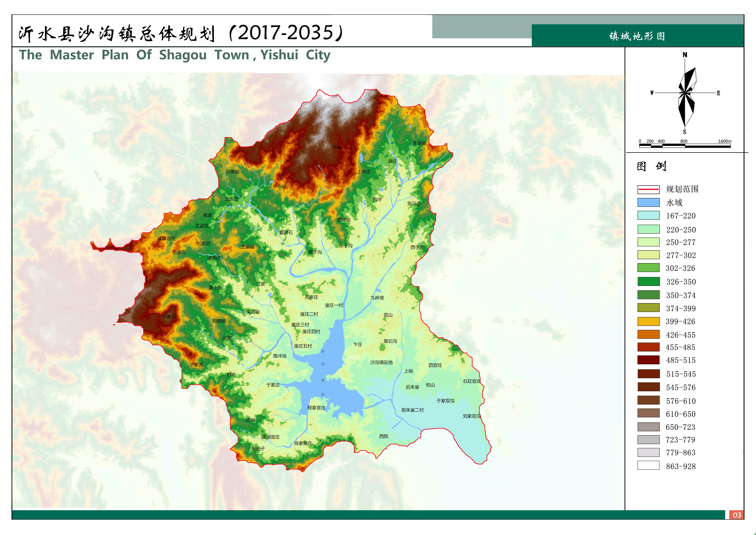Click the 程家官庄 village label

(x=316, y=408)
